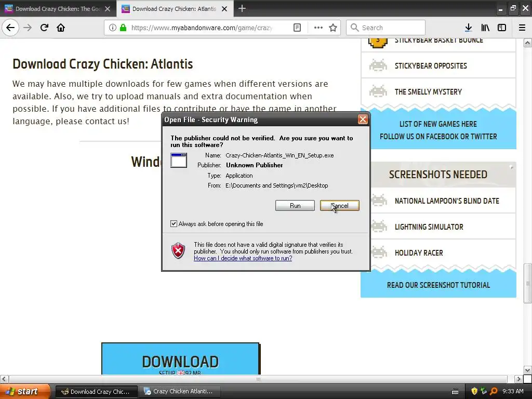The width and height of the screenshot is (532, 399).
Task: Click the horizontal scrollbar right arrow
Action: click(x=518, y=379)
